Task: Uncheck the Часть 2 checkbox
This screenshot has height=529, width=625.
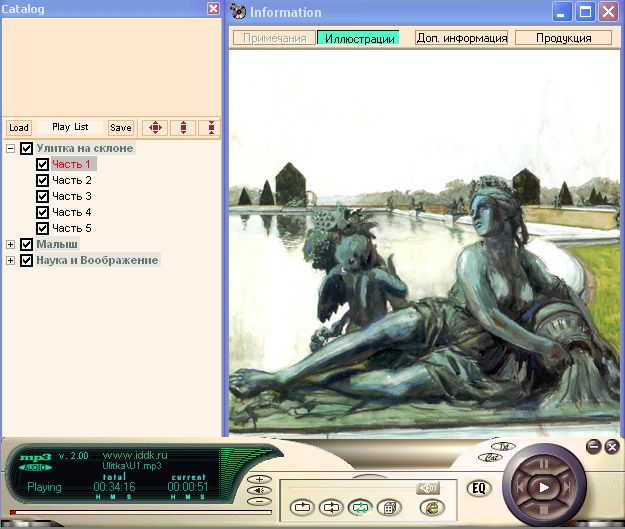Action: pyautogui.click(x=42, y=180)
